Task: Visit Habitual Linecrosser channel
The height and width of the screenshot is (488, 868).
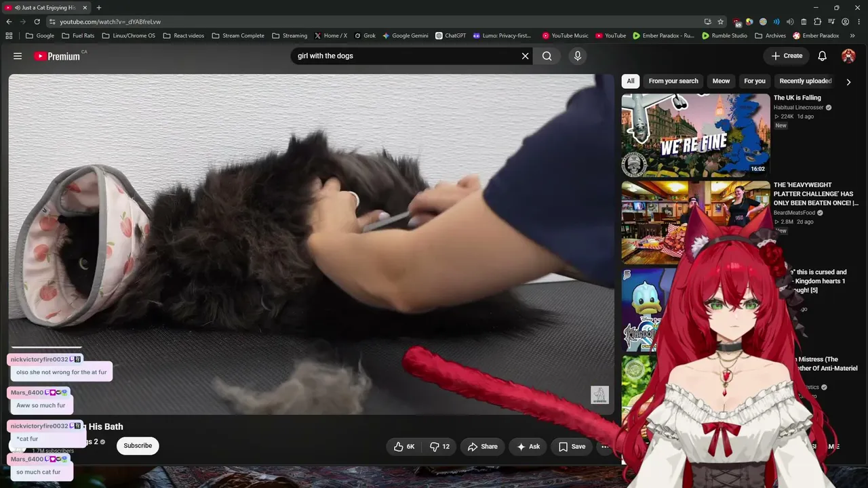Action: tap(800, 108)
